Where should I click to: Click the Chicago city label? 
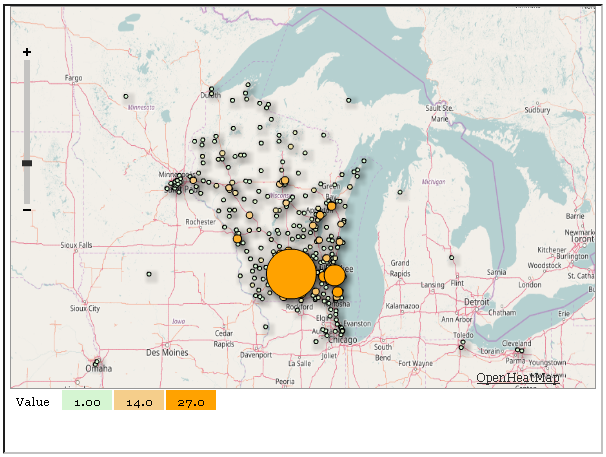[x=343, y=340]
